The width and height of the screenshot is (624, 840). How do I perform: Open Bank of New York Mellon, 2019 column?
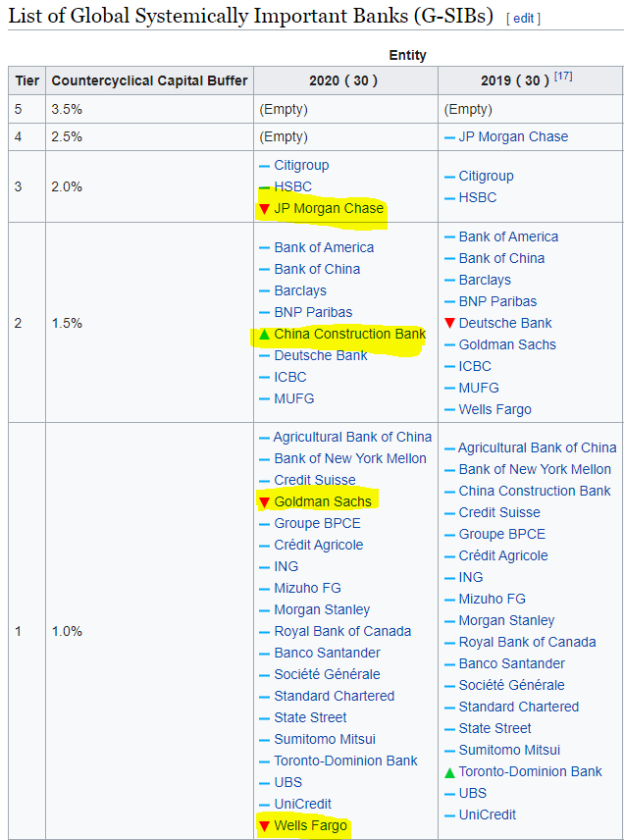coord(535,469)
